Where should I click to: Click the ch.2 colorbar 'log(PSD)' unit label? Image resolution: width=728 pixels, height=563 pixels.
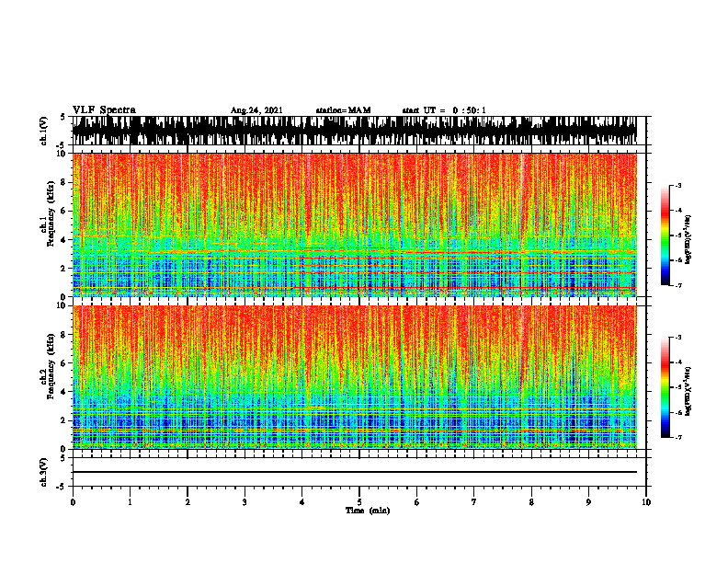[x=689, y=391]
